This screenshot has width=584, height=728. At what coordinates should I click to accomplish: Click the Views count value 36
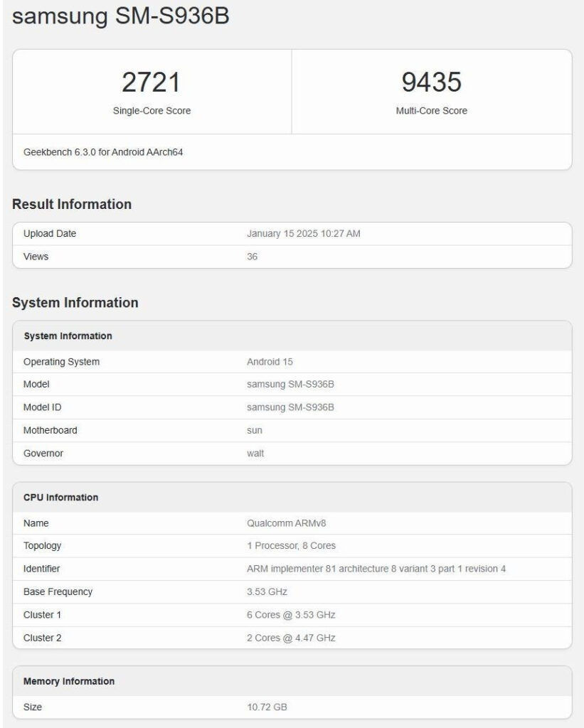point(253,257)
